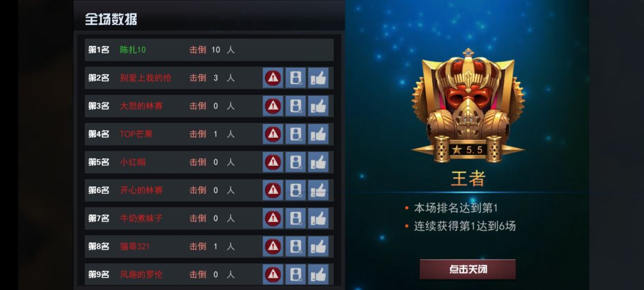Viewport: 644px width, 290px height.
Task: Report player 牛奶煮妹子
Action: tap(273, 218)
